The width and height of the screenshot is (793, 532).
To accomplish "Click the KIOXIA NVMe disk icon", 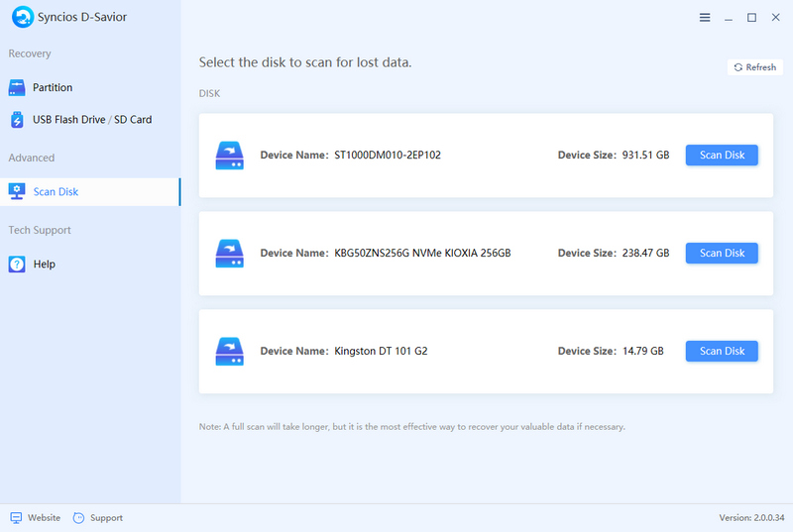I will coord(230,254).
